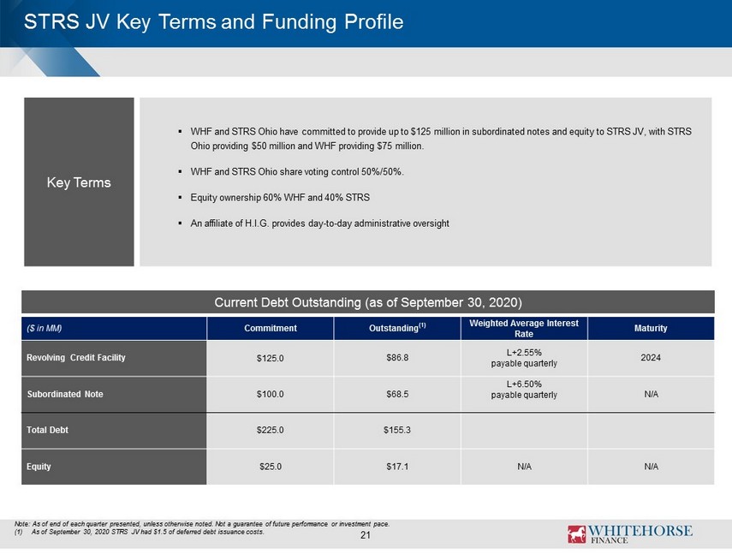
Task: Click the bullet 'WHF and STRS Ohio share voting control 50%/50%'
Action: pyautogui.click(x=297, y=172)
